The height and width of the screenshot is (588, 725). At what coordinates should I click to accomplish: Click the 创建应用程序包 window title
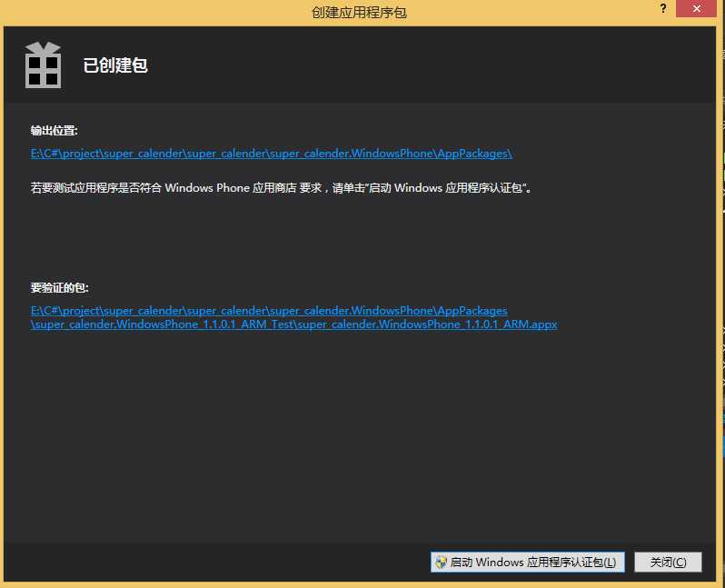tap(359, 12)
